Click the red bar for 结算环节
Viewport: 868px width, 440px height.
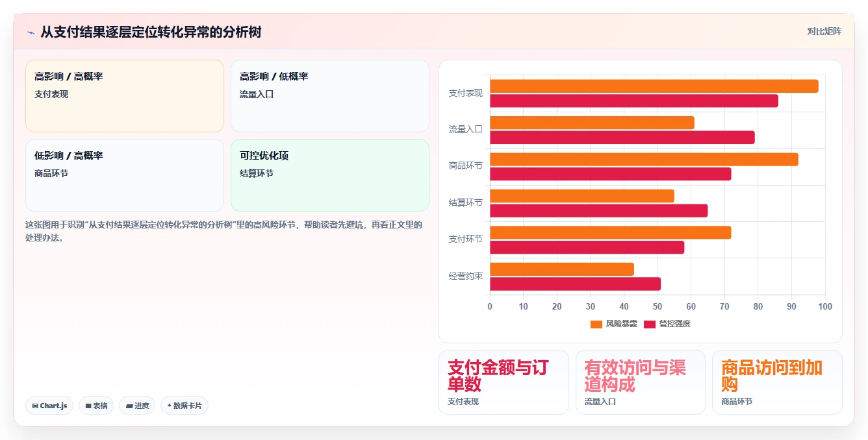click(x=599, y=211)
